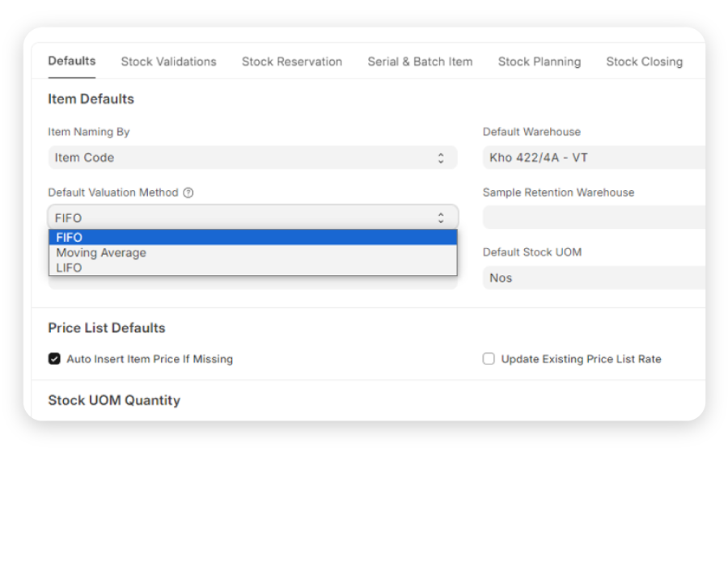Go to the Stock Reservation tab
728x566 pixels.
[291, 61]
